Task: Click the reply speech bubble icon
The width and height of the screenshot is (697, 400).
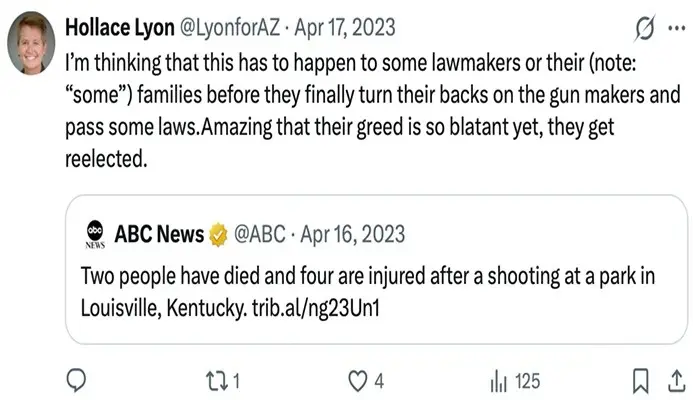Action: click(x=76, y=380)
